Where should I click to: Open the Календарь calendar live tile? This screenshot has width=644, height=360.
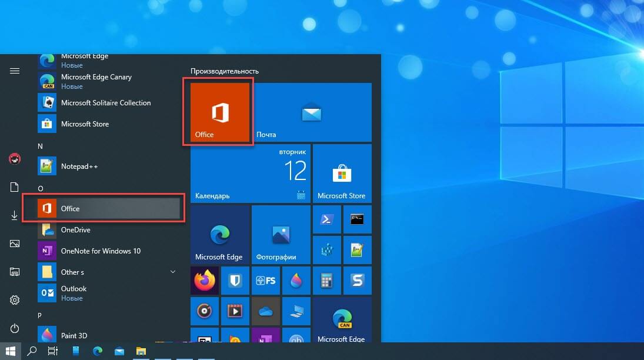[251, 173]
